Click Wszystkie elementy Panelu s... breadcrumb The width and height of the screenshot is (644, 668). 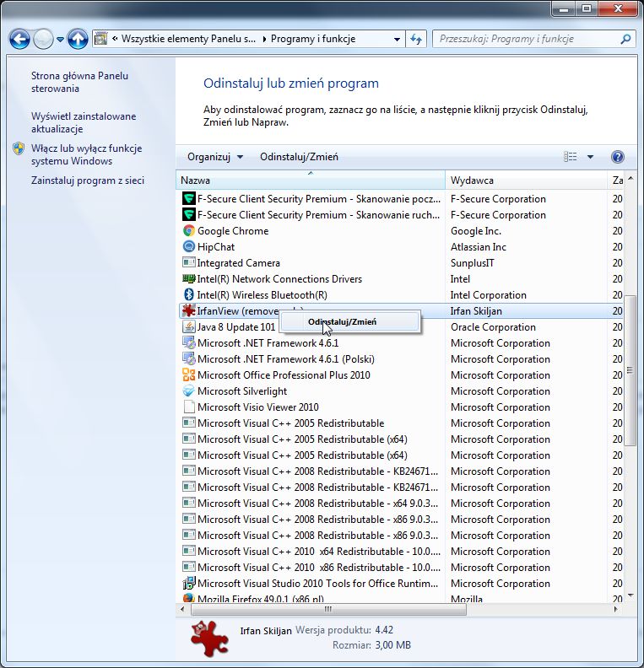(x=188, y=39)
